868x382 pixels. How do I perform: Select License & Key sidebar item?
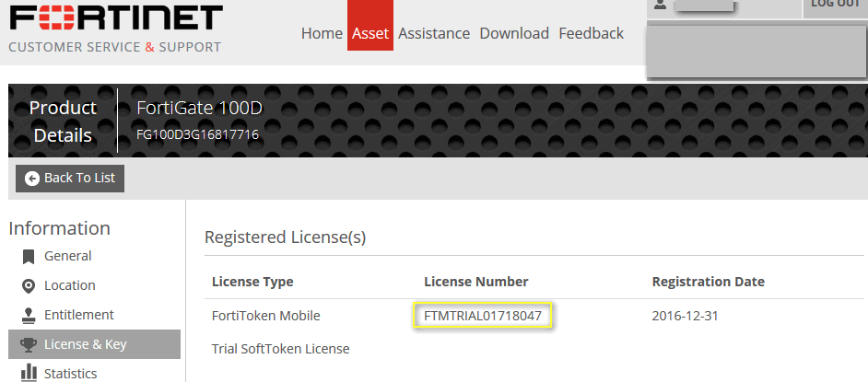94,344
